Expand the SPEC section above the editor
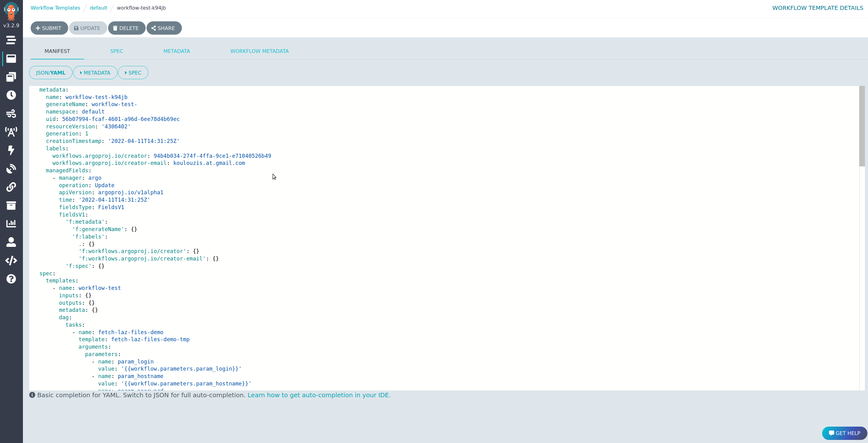This screenshot has width=868, height=443. tap(133, 72)
